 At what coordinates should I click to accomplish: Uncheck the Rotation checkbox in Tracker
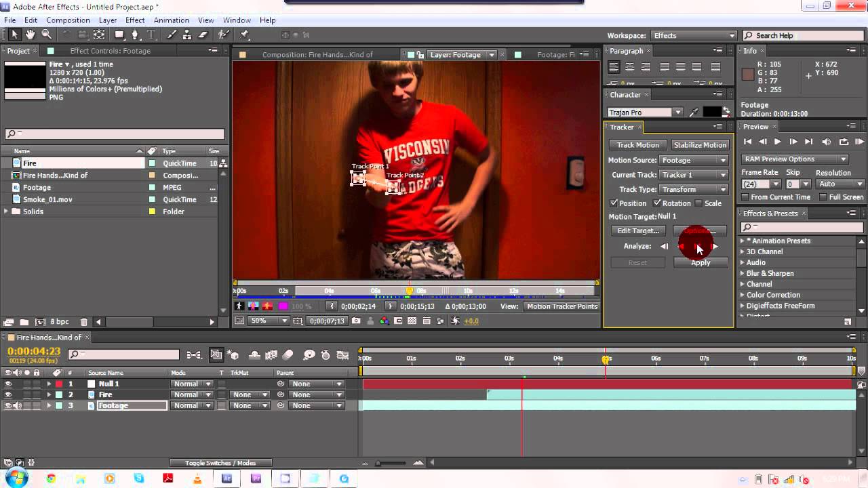click(657, 203)
